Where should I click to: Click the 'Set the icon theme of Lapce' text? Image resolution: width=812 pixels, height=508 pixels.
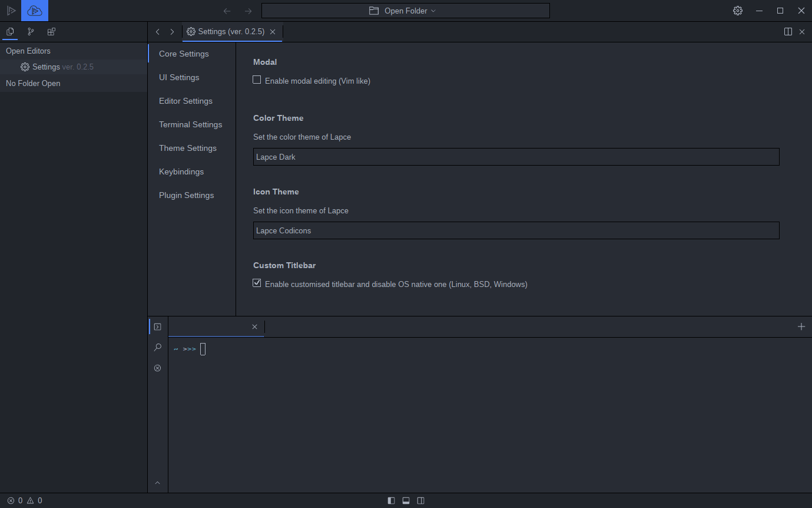(301, 210)
